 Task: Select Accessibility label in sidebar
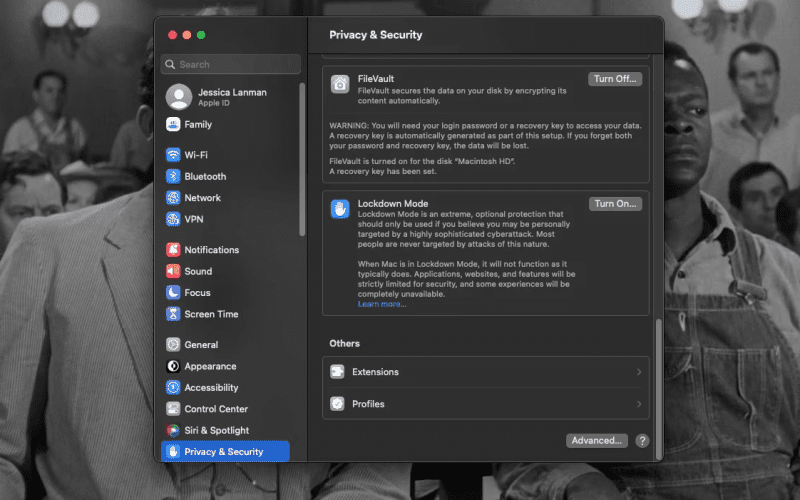[x=211, y=388]
